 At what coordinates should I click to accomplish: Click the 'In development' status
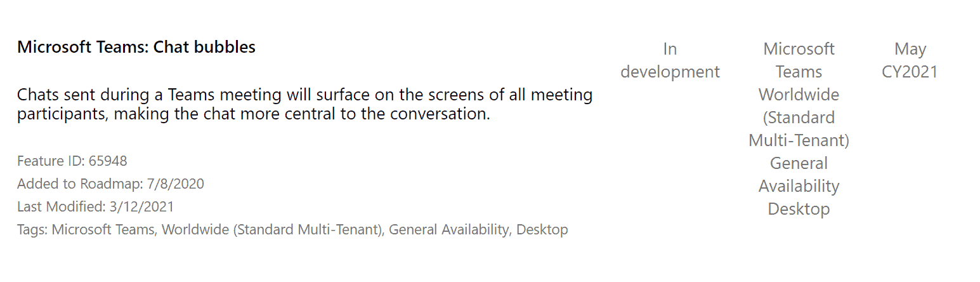(670, 60)
